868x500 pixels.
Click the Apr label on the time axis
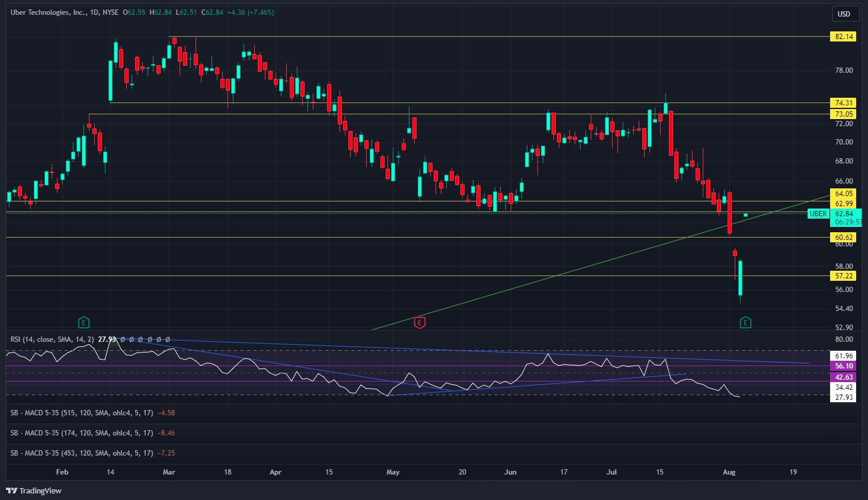pyautogui.click(x=276, y=472)
